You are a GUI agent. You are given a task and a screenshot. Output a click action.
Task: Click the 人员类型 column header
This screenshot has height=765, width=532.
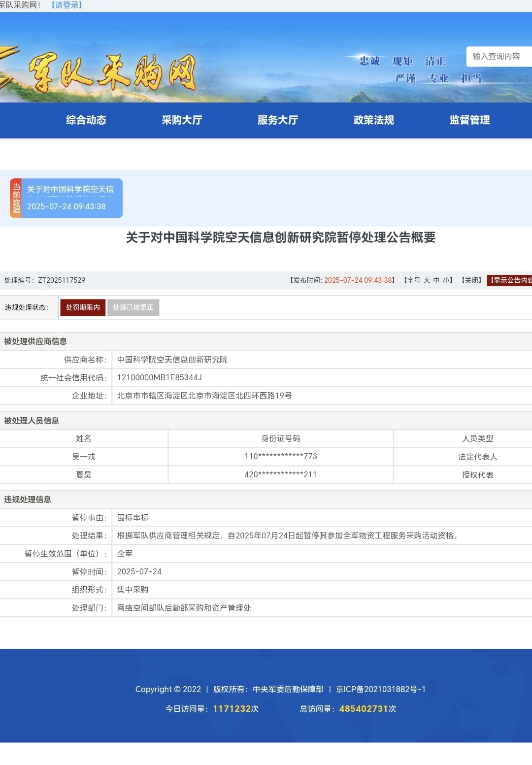coord(478,439)
